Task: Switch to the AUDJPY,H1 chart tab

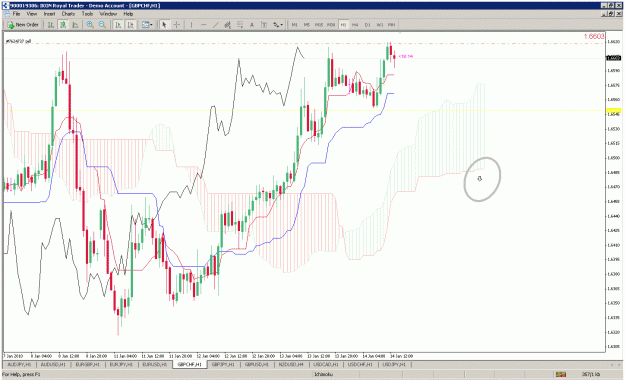Action: pyautogui.click(x=19, y=364)
